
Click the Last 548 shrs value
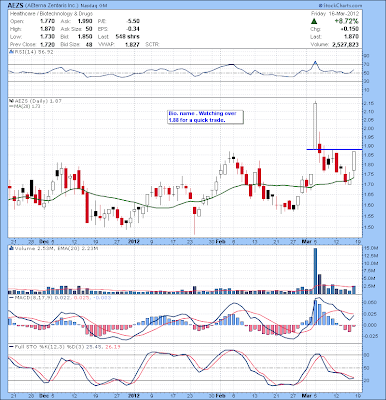[128, 36]
